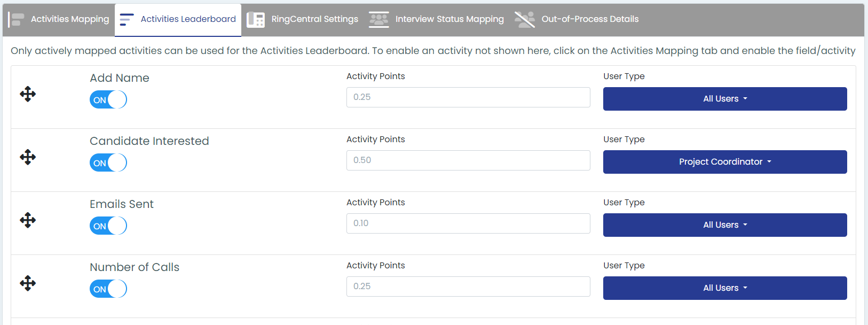
Task: Switch off the Number of Calls toggle
Action: (x=108, y=289)
